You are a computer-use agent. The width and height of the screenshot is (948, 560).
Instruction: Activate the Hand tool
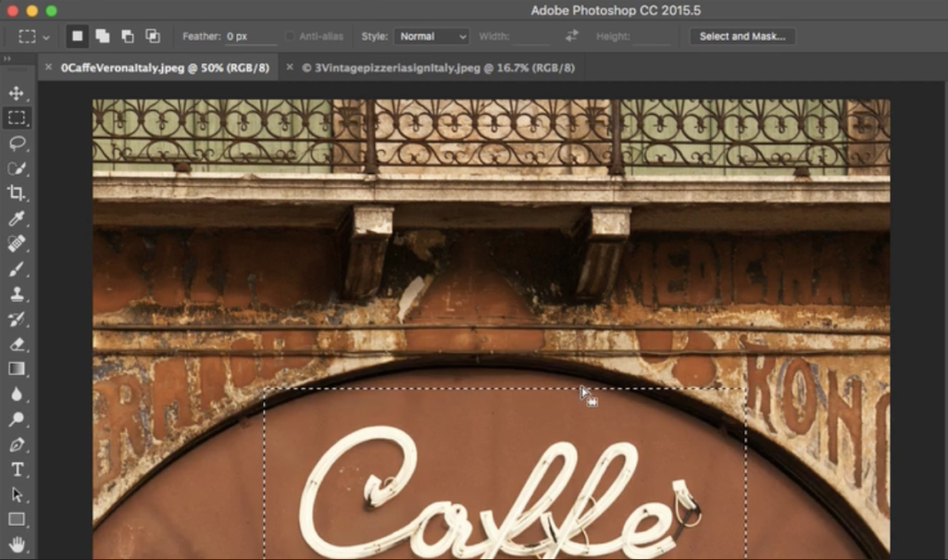point(17,544)
